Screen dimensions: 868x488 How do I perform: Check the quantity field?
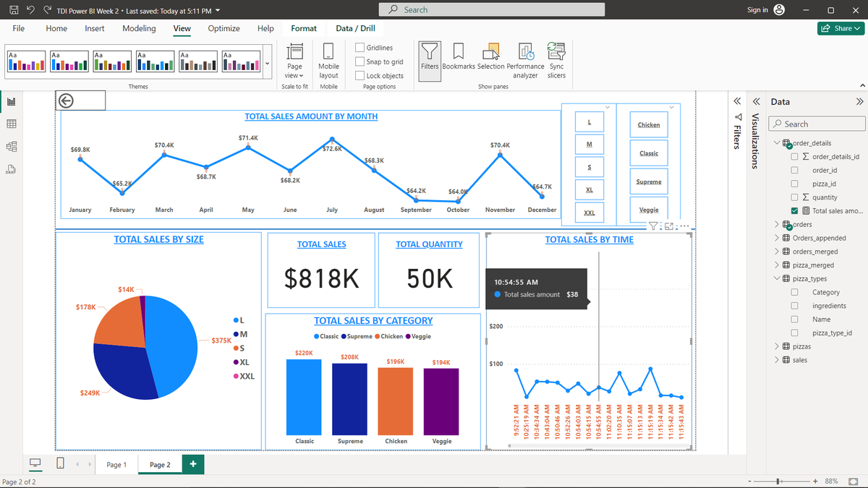(x=794, y=197)
